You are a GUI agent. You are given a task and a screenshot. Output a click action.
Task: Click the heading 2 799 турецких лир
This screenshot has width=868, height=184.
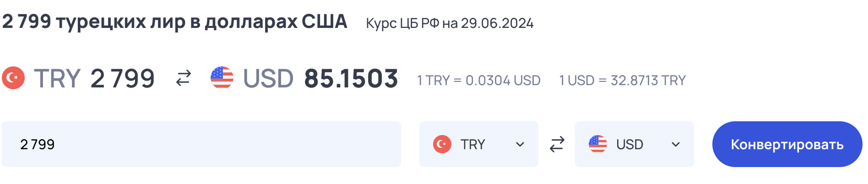click(94, 22)
